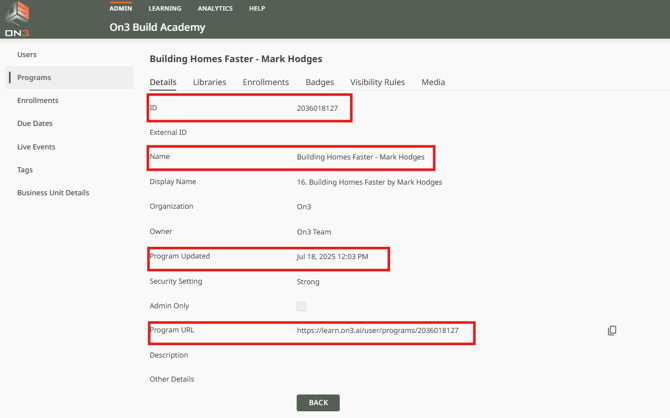The image size is (670, 418).
Task: Open Business Unit Details in the sidebar
Action: coord(53,193)
